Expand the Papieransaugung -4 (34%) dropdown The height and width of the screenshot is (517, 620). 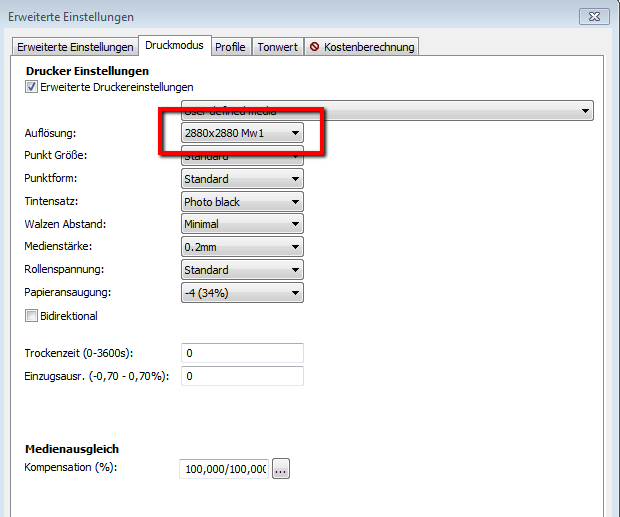242,293
